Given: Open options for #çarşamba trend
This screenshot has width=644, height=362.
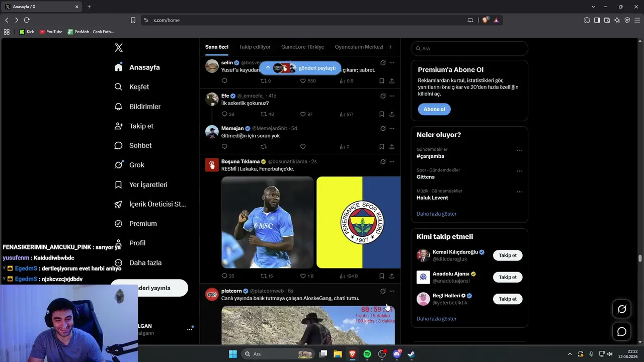Looking at the screenshot, I should click(519, 150).
